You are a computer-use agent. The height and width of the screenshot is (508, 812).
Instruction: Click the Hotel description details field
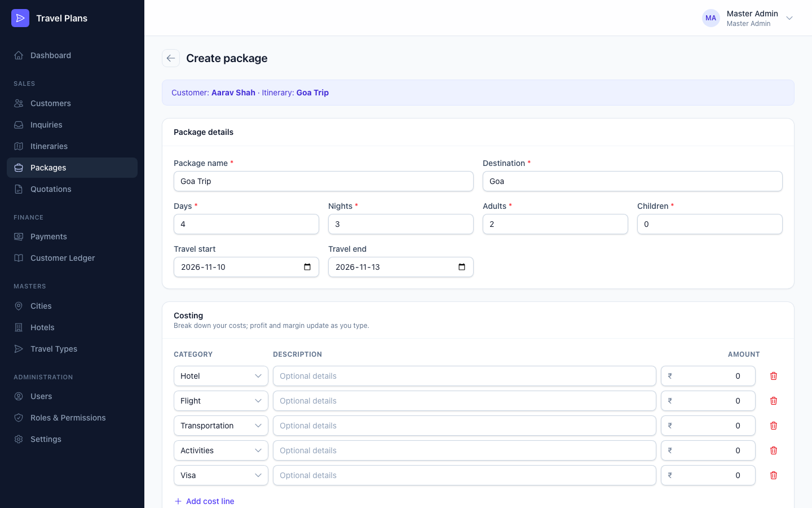pos(465,376)
